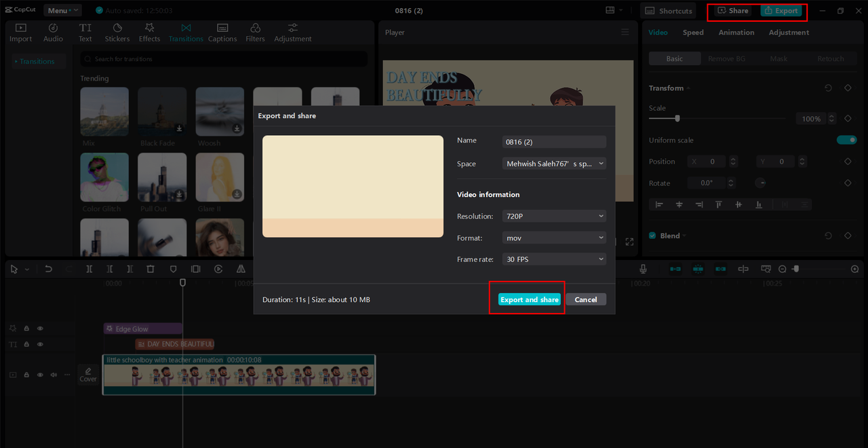Click the more options dots on video track
The image size is (868, 448).
(x=66, y=374)
